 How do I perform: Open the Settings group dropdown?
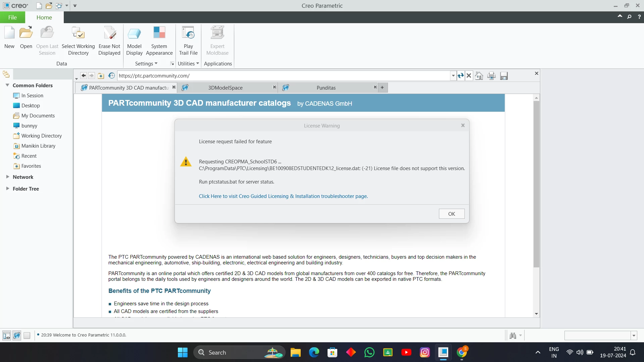[146, 63]
